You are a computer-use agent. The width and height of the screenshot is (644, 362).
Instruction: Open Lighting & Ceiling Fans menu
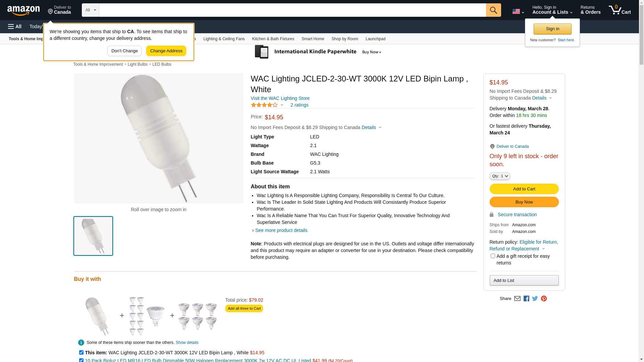coord(224,39)
